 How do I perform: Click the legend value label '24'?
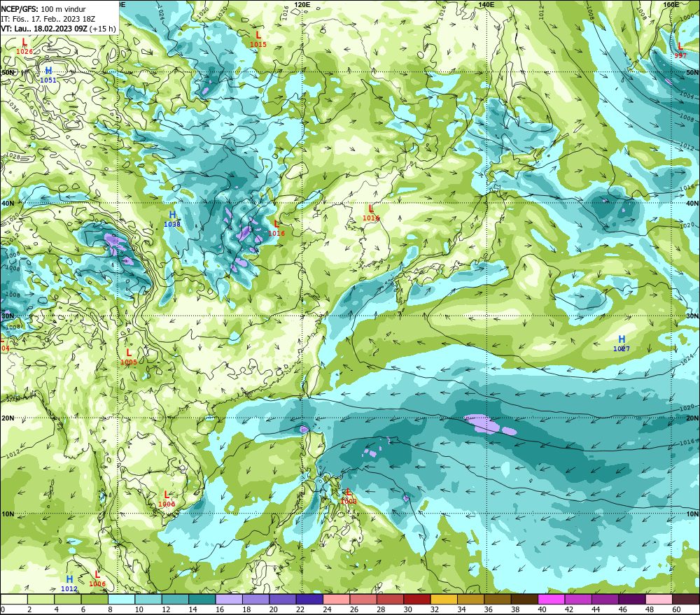(327, 609)
